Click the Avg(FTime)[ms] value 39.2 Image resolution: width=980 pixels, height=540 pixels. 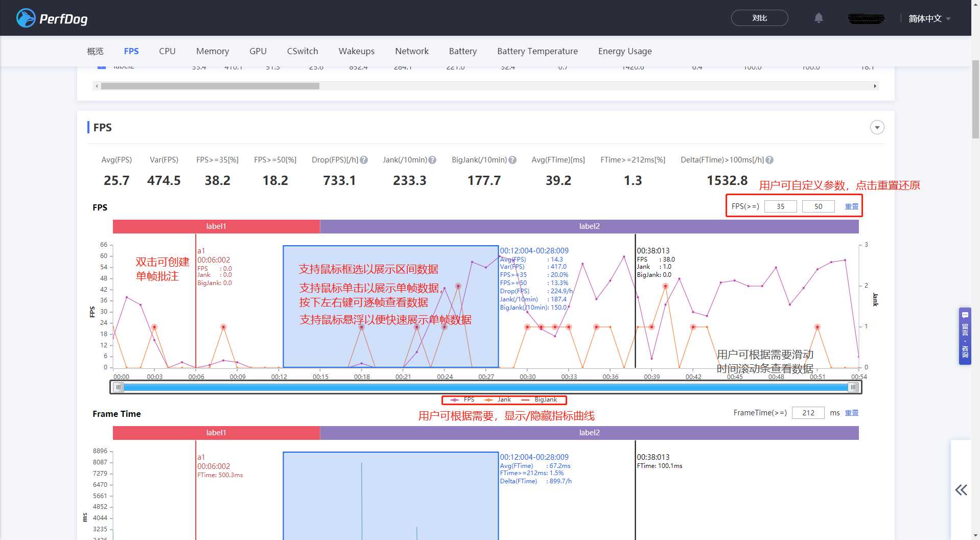pyautogui.click(x=558, y=180)
